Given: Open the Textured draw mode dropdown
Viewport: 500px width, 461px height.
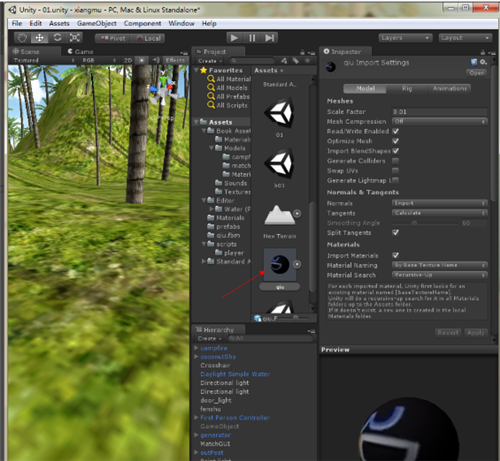Looking at the screenshot, I should click(43, 60).
